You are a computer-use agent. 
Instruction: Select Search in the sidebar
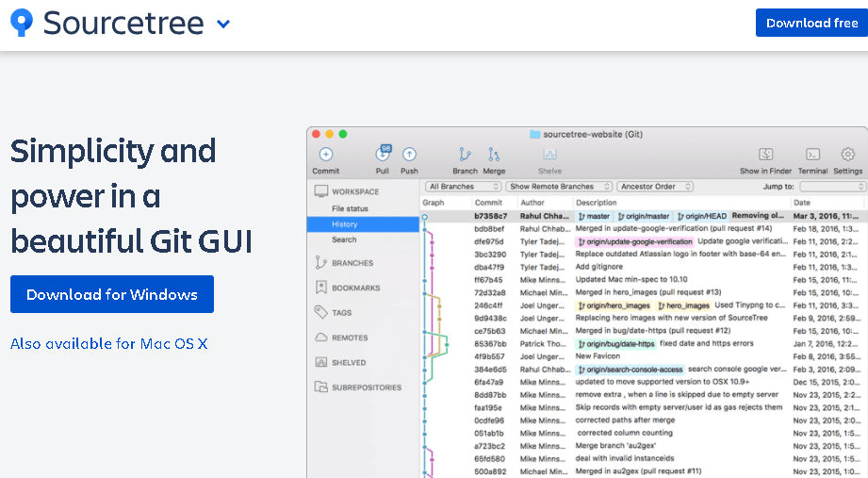(x=344, y=239)
